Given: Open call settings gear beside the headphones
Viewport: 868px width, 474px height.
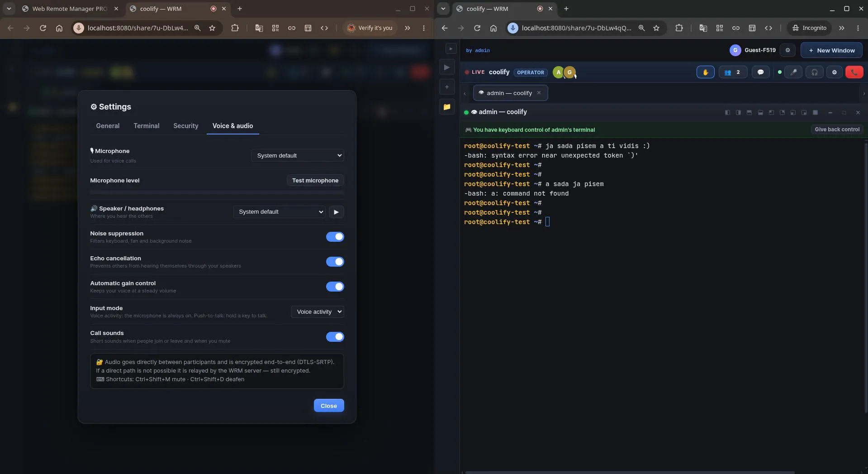Looking at the screenshot, I should point(835,72).
